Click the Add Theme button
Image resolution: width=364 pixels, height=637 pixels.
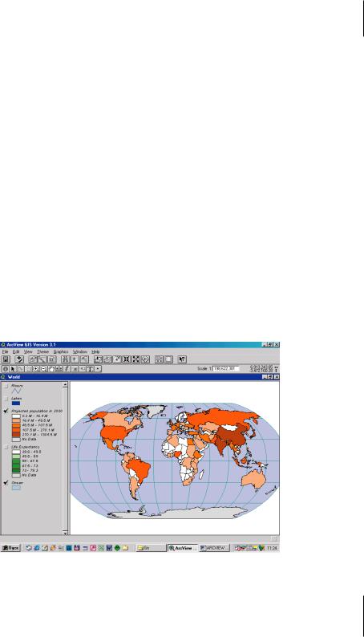point(20,359)
